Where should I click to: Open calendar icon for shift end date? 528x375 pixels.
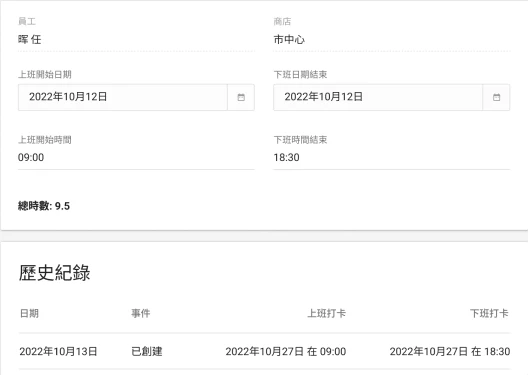496,97
